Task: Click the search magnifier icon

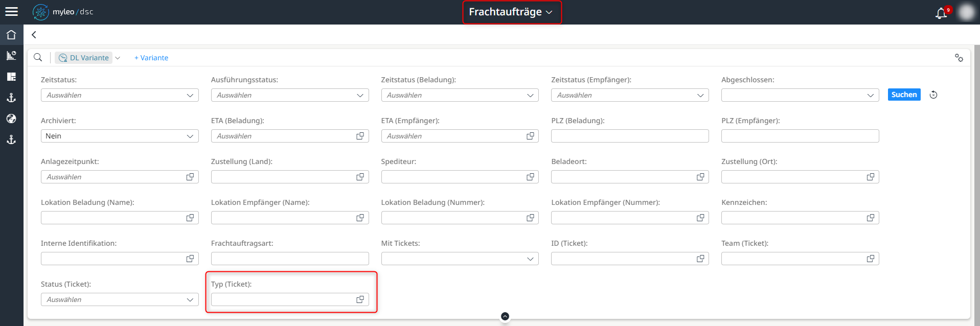Action: pos(38,57)
